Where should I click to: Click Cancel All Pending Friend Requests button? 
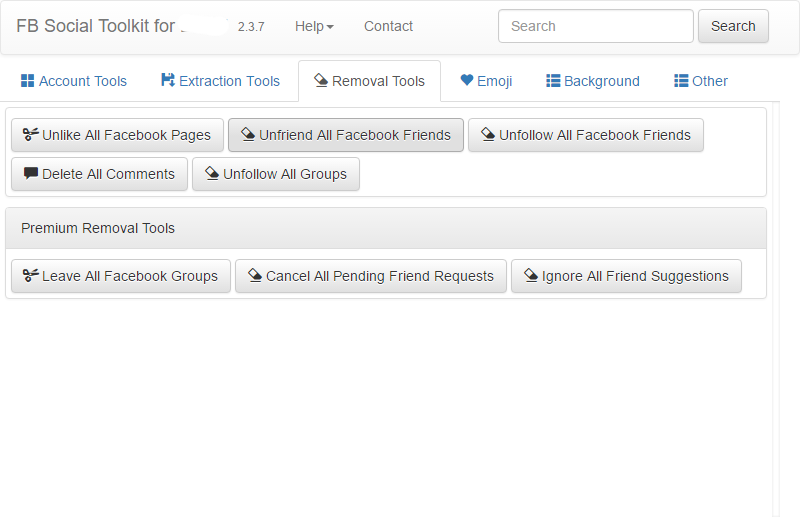tap(371, 276)
